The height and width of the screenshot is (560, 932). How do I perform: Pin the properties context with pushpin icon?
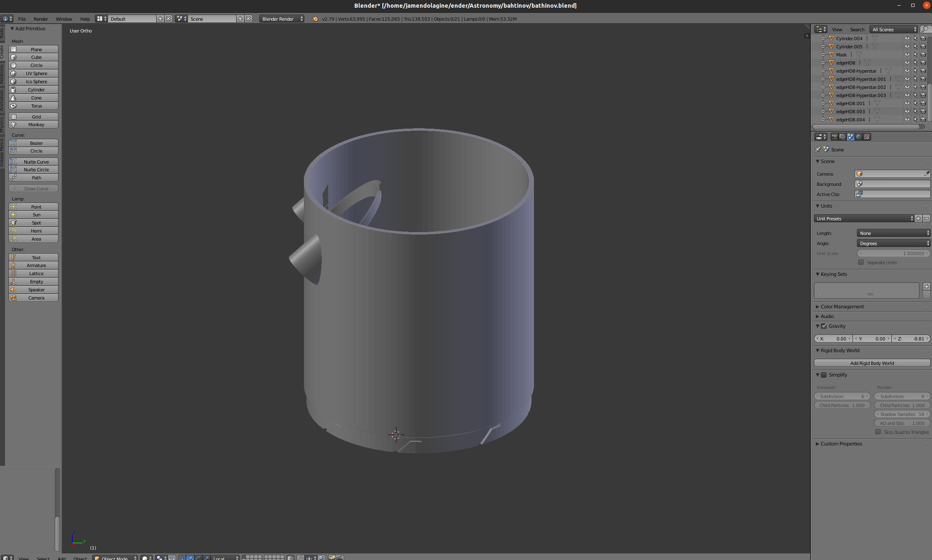click(818, 149)
